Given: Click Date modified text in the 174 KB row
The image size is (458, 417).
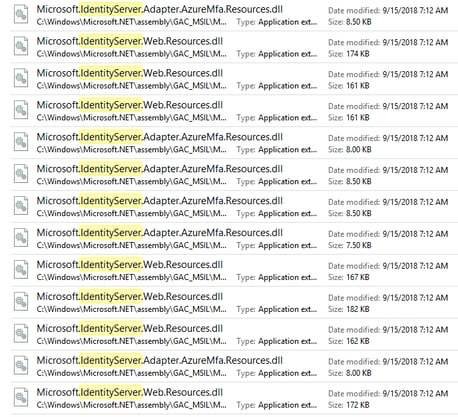Looking at the screenshot, I should 388,42.
